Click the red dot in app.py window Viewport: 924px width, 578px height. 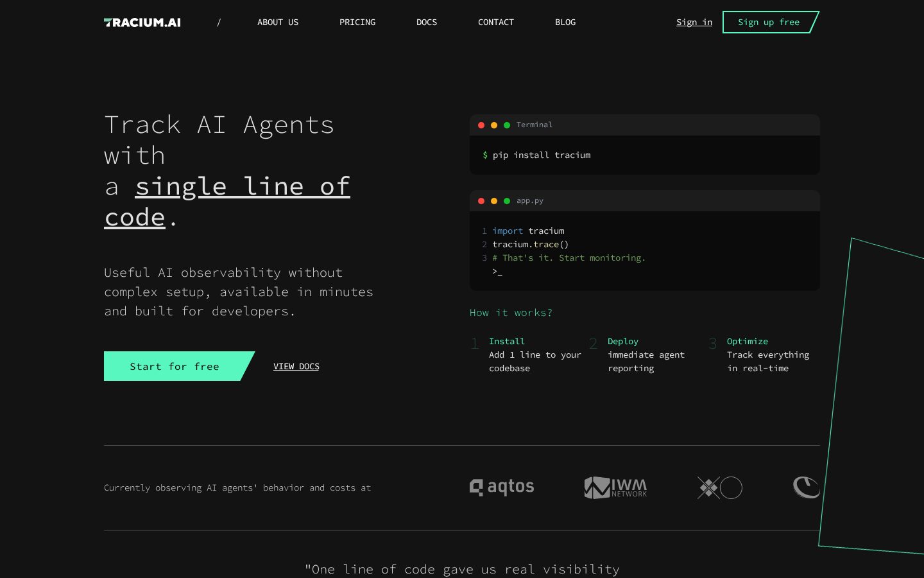click(x=481, y=201)
